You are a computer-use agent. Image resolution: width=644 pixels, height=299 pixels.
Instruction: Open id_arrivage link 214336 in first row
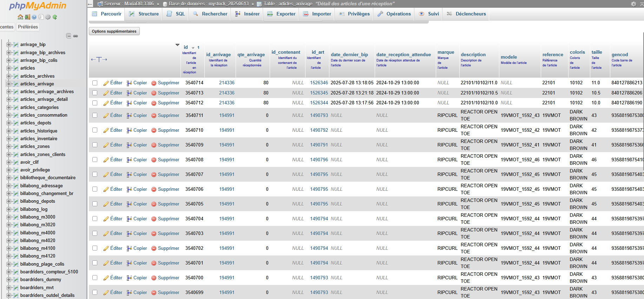pyautogui.click(x=226, y=83)
